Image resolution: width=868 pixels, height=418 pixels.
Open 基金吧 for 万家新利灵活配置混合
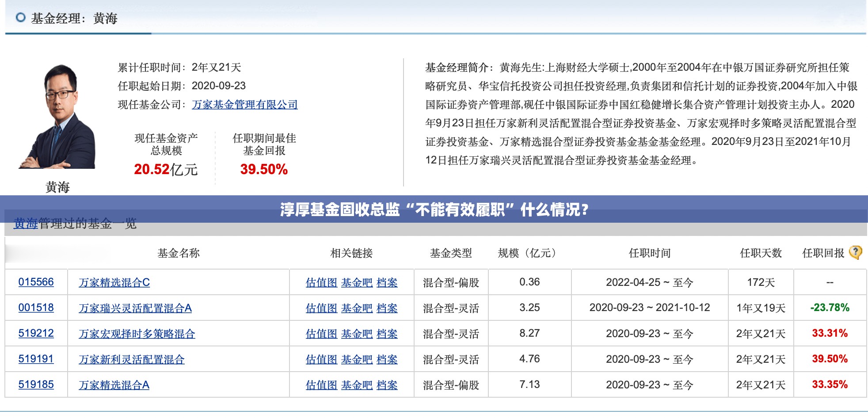tap(357, 359)
